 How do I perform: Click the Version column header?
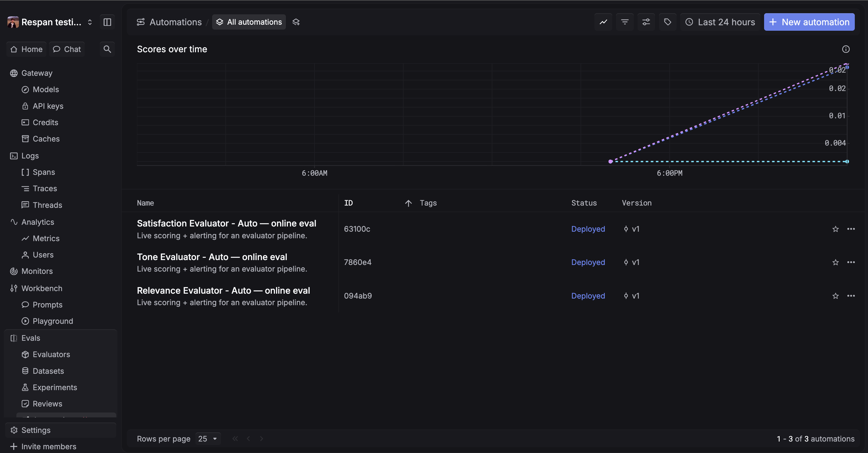point(637,203)
